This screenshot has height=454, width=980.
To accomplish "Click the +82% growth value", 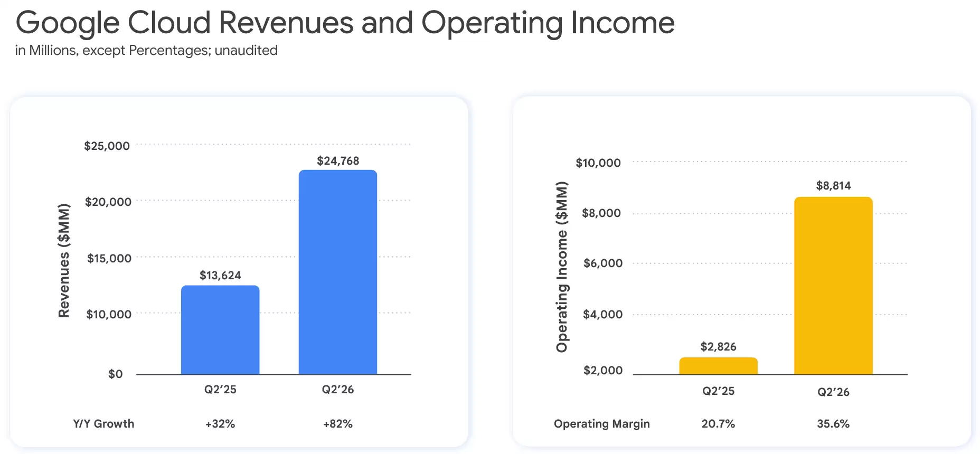I will pyautogui.click(x=338, y=423).
